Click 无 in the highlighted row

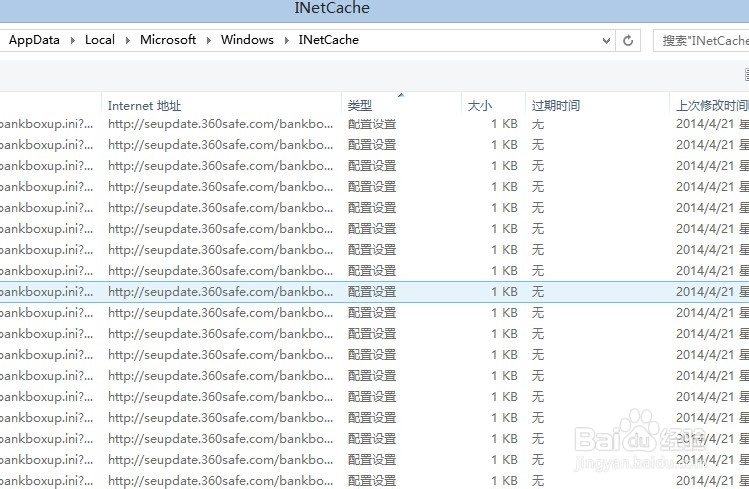coord(538,292)
